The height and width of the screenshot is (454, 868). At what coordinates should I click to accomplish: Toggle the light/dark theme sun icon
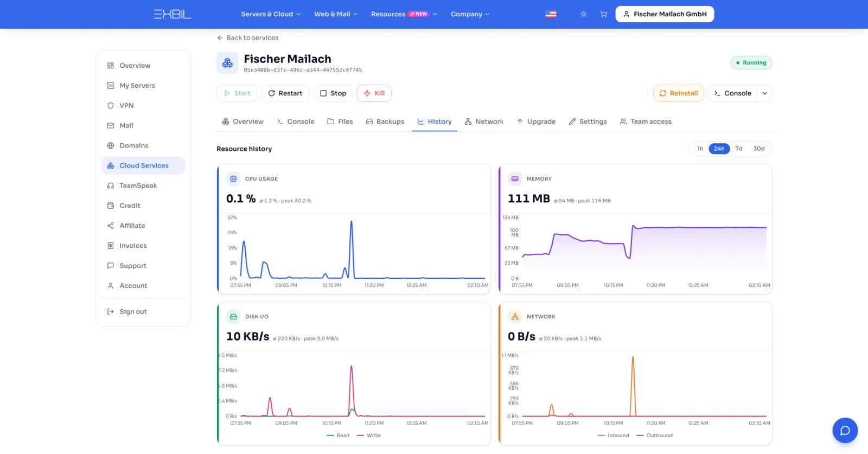584,14
